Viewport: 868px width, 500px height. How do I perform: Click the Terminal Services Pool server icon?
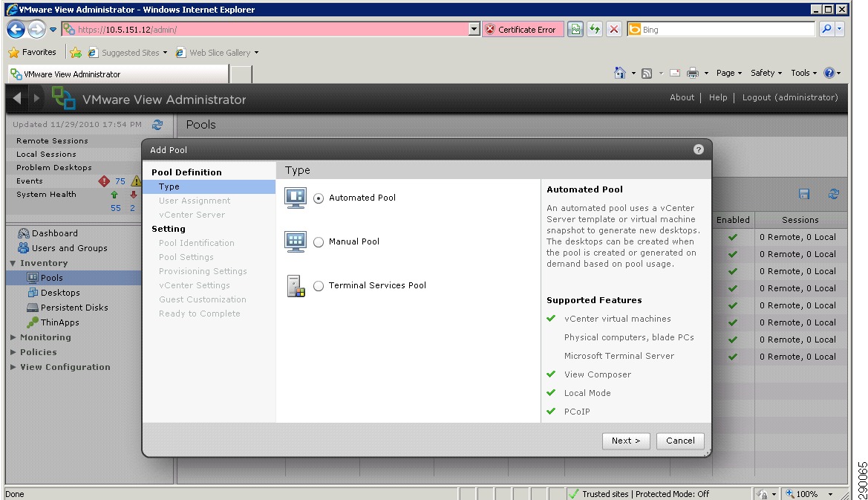(x=296, y=286)
